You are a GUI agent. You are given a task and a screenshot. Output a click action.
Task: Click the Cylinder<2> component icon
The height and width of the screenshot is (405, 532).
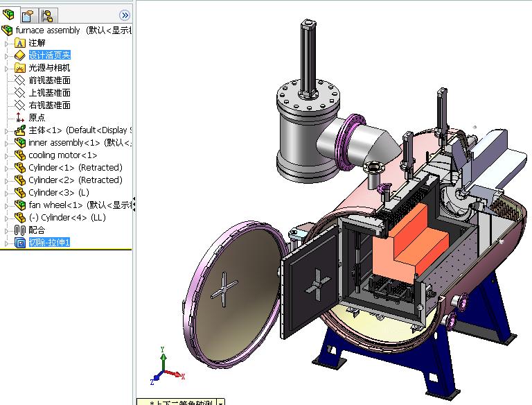20,180
